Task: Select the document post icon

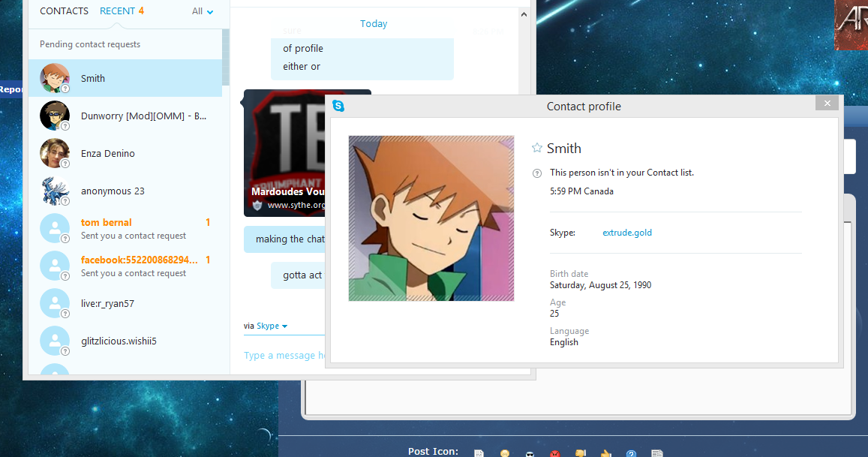Action: point(479,454)
